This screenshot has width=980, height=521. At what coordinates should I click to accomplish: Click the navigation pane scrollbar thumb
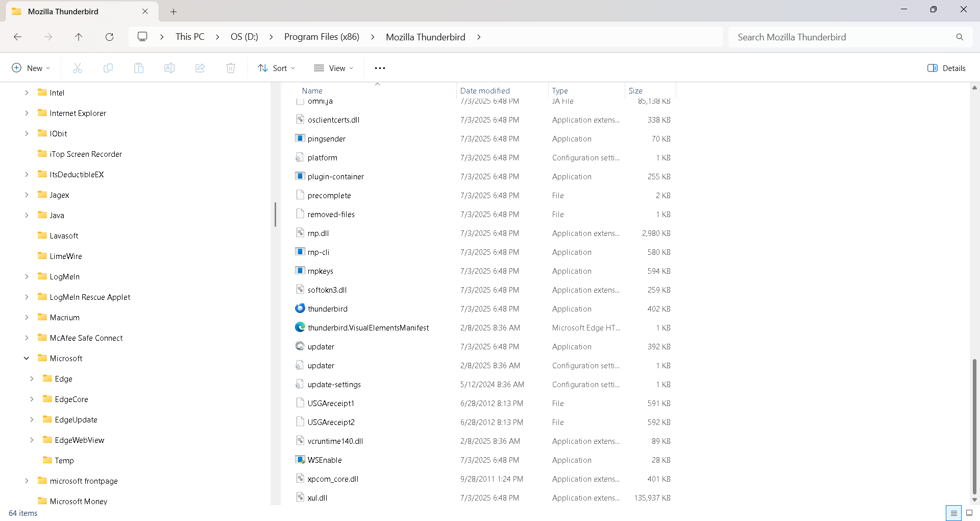tap(275, 214)
